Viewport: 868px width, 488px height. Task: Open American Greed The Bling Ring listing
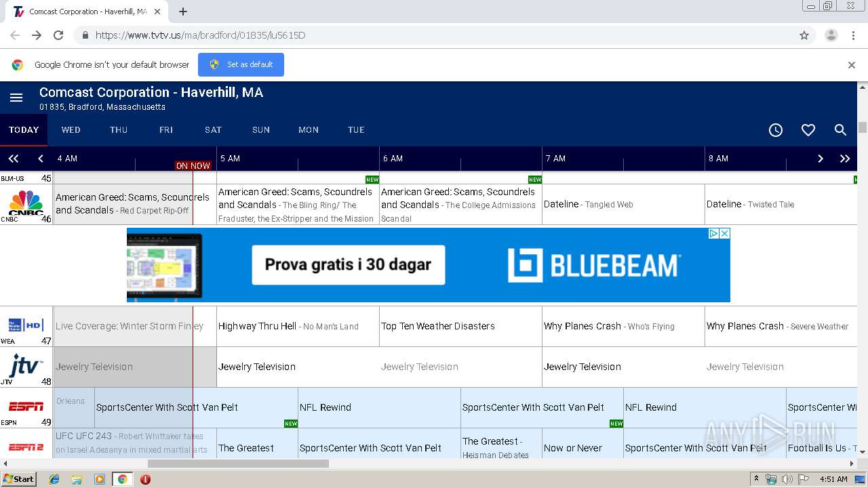click(x=298, y=204)
